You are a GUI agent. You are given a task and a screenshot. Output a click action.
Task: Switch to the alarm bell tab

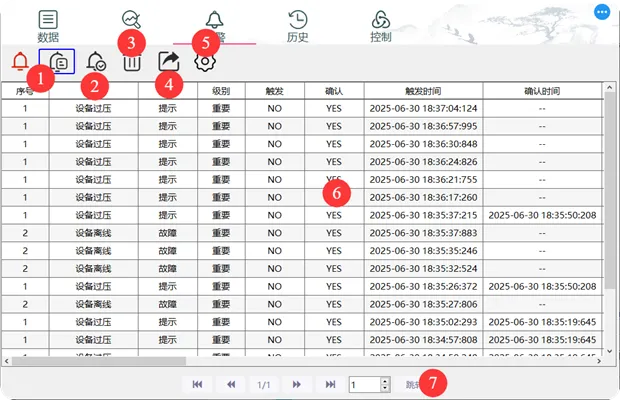pyautogui.click(x=214, y=26)
